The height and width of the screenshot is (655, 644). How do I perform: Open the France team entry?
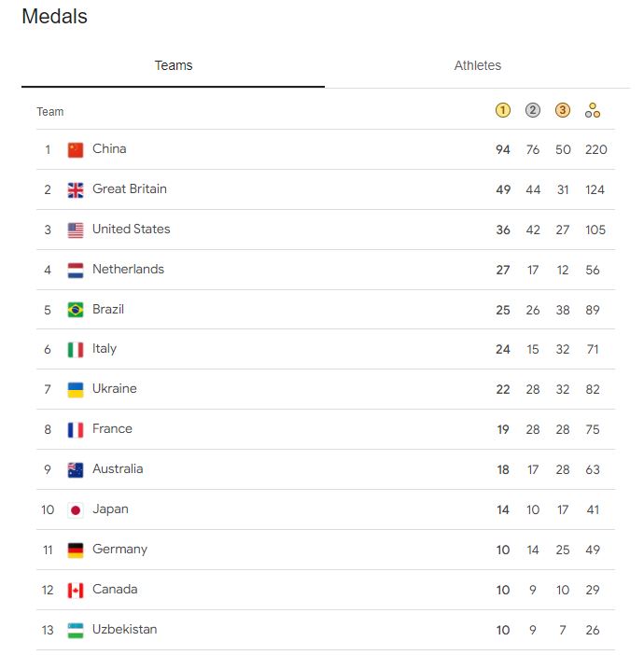pos(326,429)
